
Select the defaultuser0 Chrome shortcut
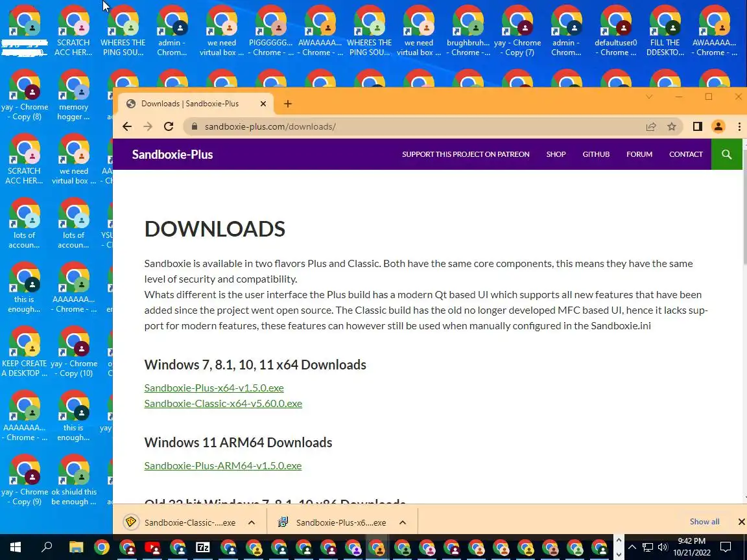pyautogui.click(x=616, y=31)
